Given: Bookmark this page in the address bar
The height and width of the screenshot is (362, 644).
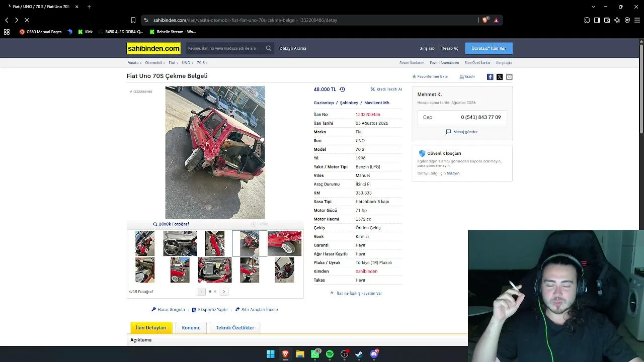Looking at the screenshot, I should tap(133, 20).
